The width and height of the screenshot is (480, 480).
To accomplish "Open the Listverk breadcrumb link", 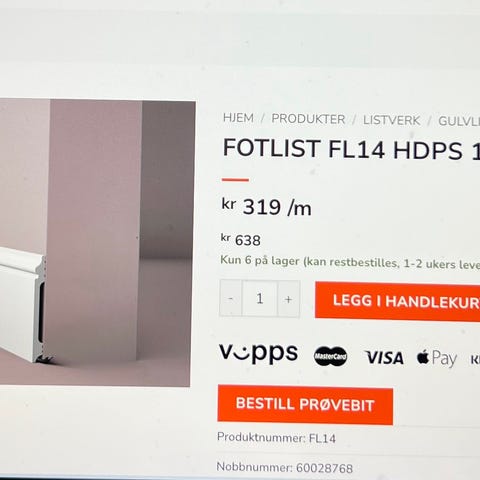I will point(391,120).
